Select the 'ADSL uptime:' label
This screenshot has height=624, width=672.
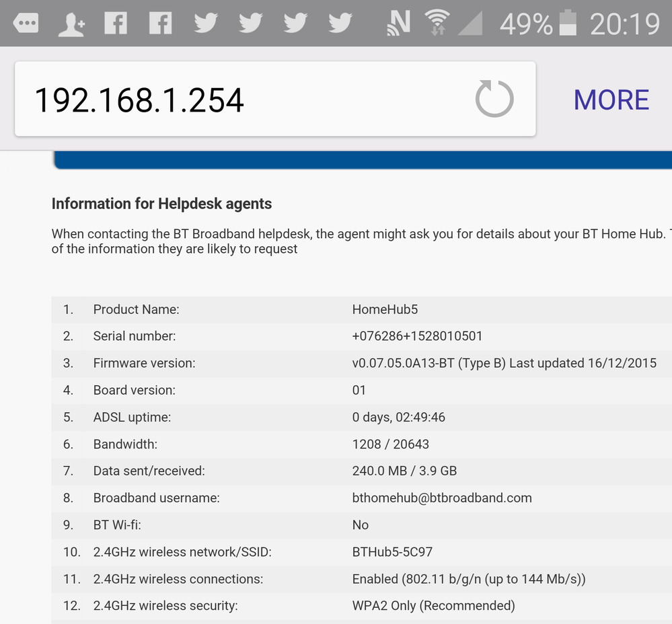coord(132,417)
